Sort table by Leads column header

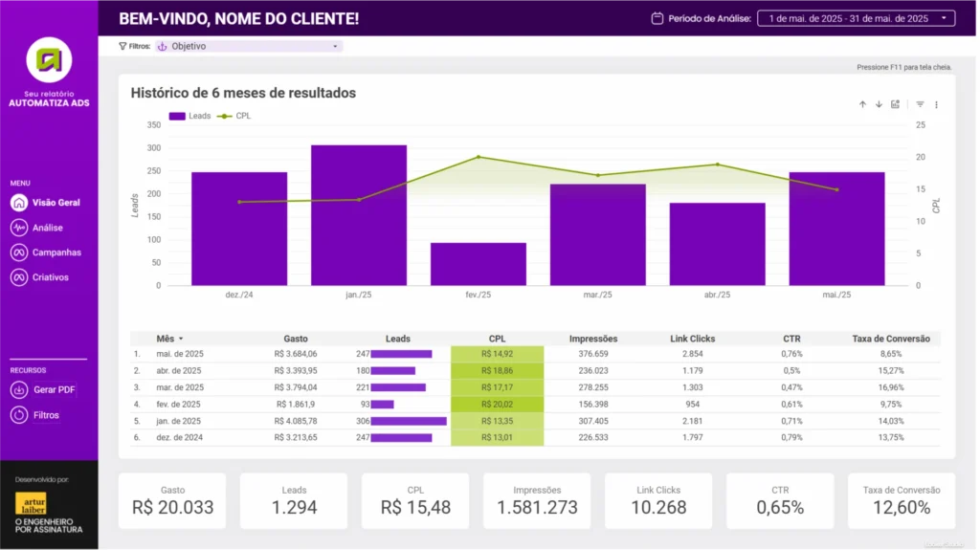pyautogui.click(x=397, y=339)
